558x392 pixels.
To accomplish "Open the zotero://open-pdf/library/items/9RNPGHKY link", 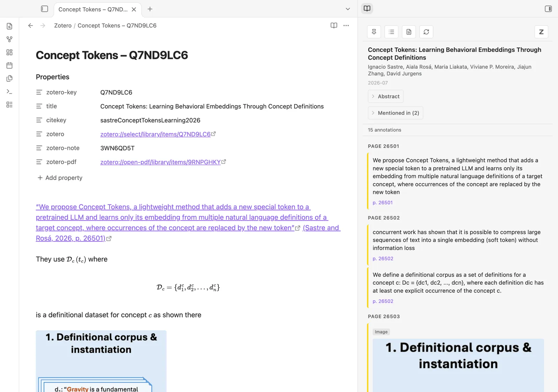I will tap(160, 162).
